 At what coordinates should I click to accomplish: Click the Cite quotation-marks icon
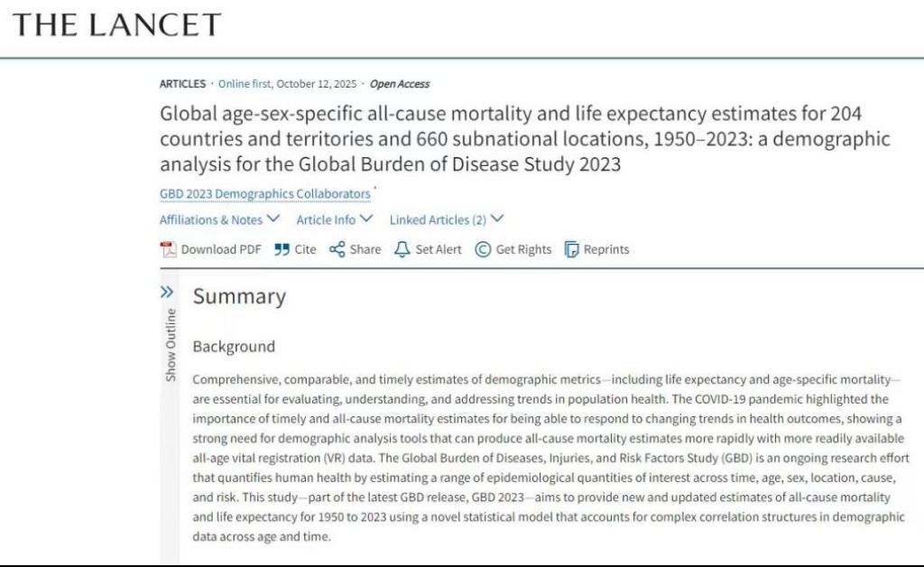[x=282, y=249]
